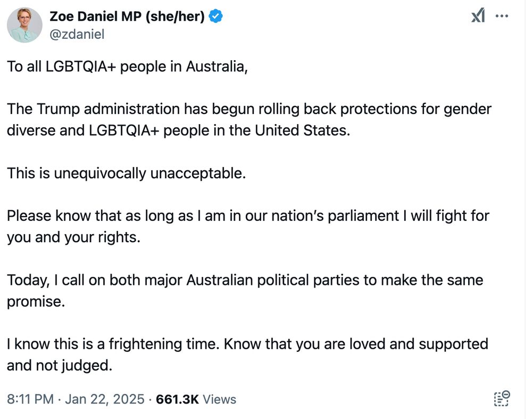Click the "and not judged." closing line
This screenshot has height=419, width=532.
60,366
